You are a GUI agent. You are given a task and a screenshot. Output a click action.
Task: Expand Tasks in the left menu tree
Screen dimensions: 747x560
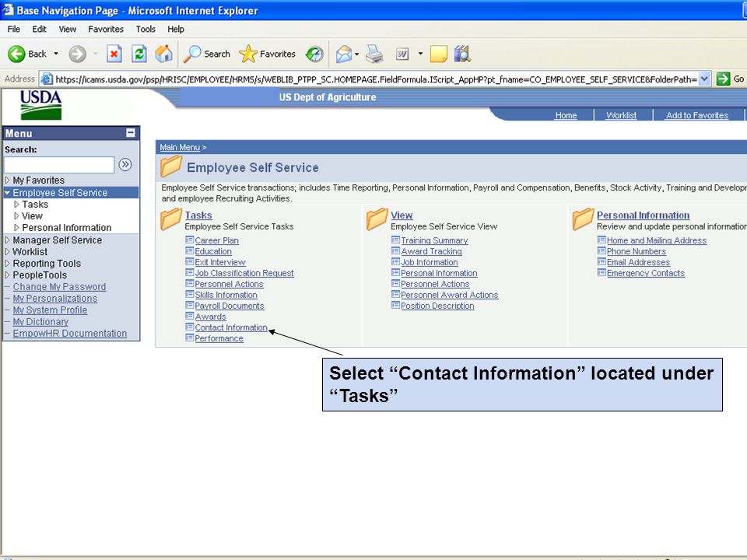tap(16, 205)
